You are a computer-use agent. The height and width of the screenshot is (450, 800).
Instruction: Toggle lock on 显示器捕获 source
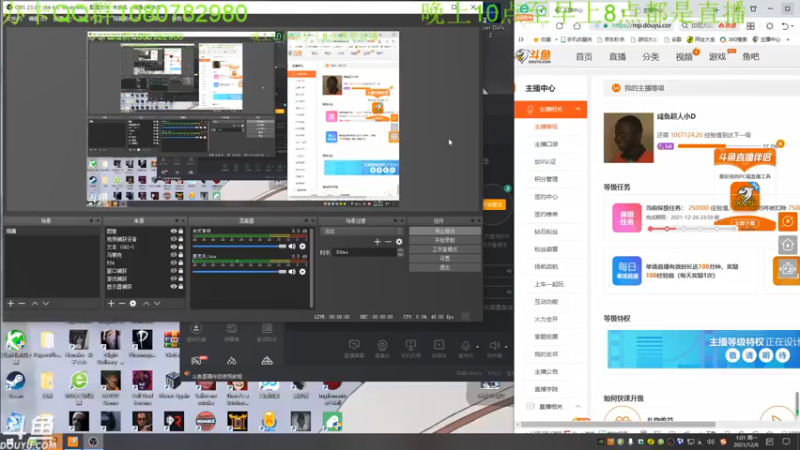pos(181,287)
